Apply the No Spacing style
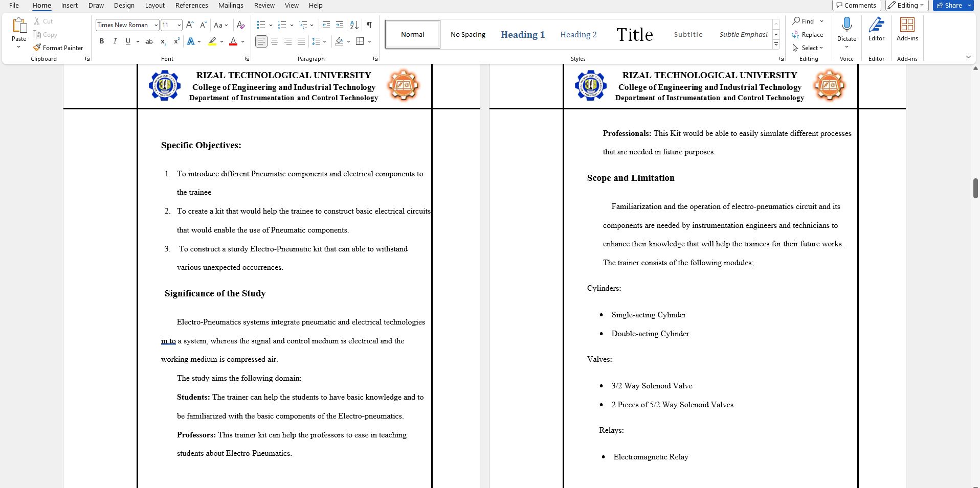The height and width of the screenshot is (488, 980). pos(468,34)
